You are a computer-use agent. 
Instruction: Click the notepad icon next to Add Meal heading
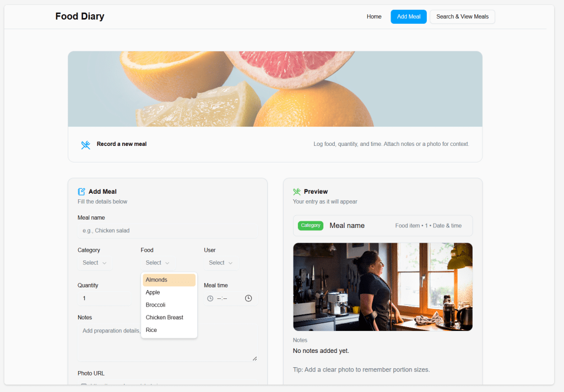82,192
